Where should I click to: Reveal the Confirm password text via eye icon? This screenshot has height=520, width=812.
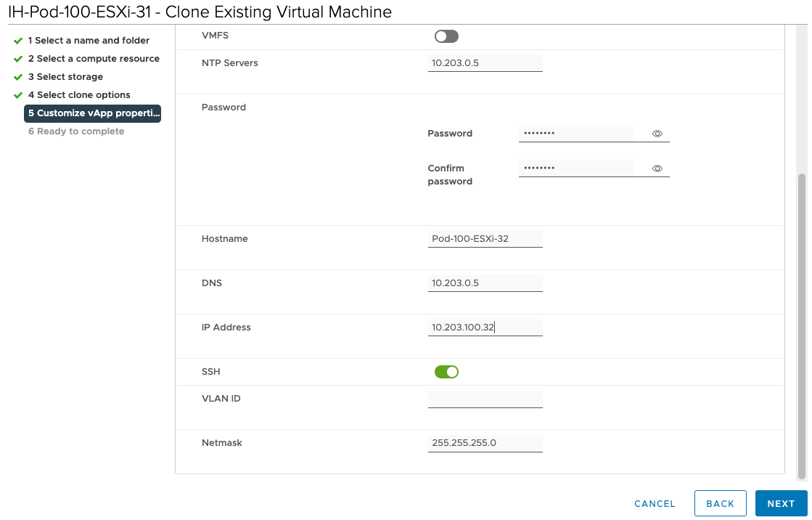click(657, 168)
